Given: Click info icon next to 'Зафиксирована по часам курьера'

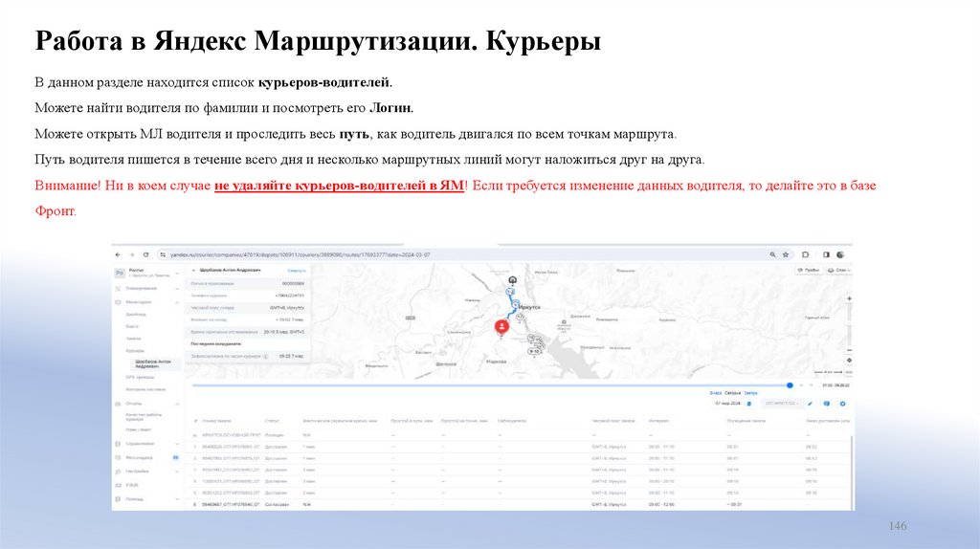Looking at the screenshot, I should pos(266,356).
